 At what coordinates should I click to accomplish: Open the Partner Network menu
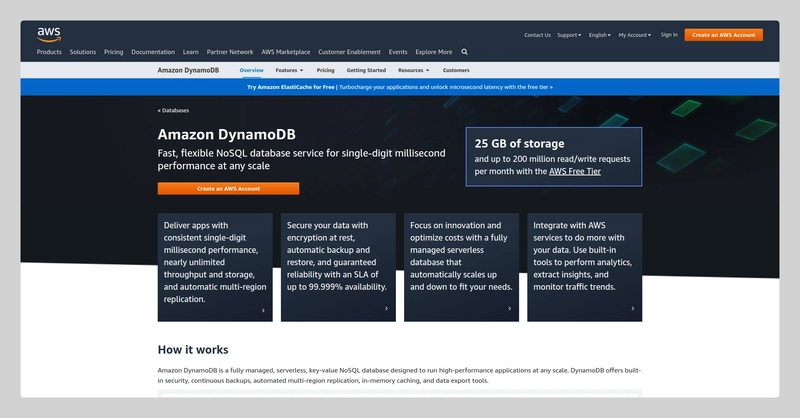coord(230,52)
